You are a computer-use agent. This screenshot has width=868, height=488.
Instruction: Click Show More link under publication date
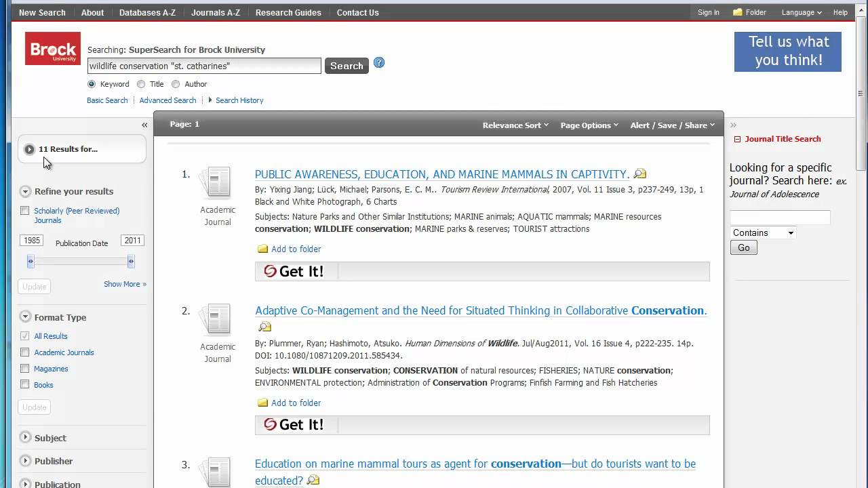click(x=125, y=284)
